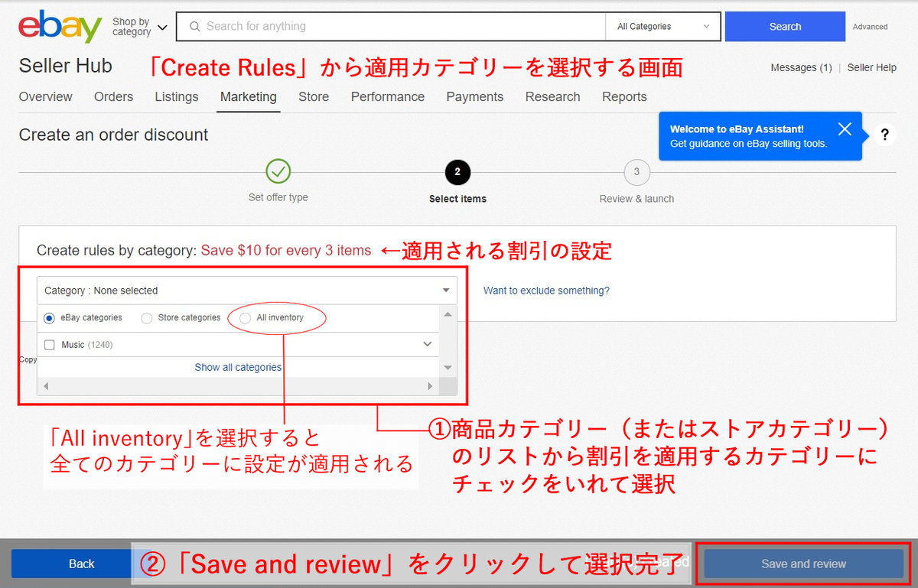This screenshot has height=588, width=918.
Task: Open the question mark help icon
Action: click(884, 135)
